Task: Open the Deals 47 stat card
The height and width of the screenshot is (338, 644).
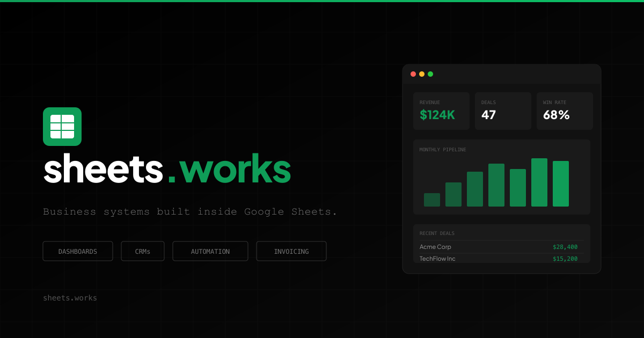Action: pos(503,111)
